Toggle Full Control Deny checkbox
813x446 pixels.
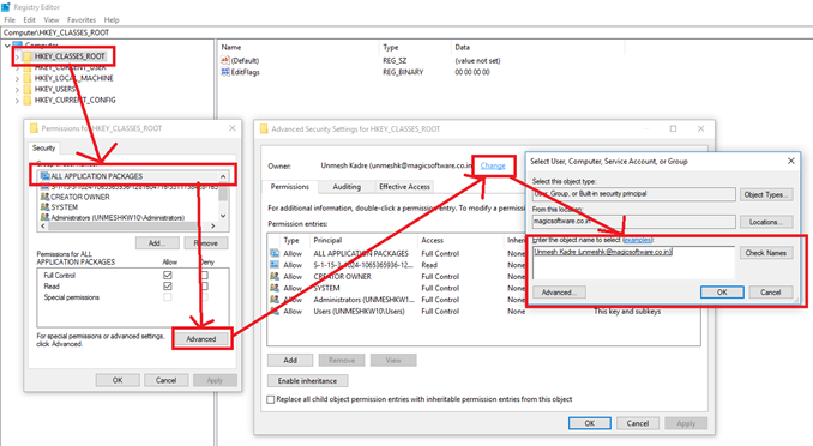point(205,275)
